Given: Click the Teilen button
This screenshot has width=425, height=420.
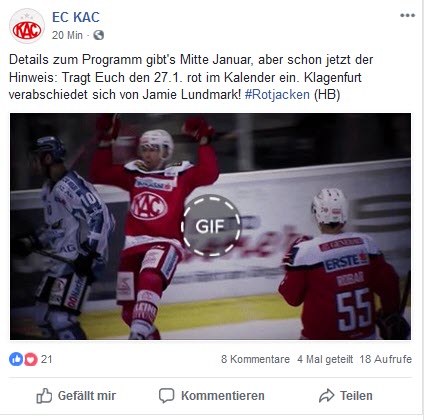Looking at the screenshot, I should [x=346, y=396].
